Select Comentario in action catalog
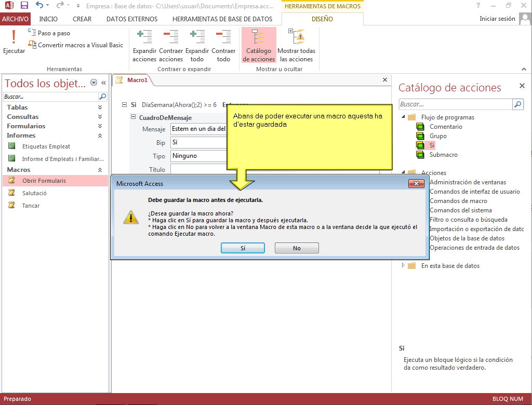 (x=446, y=127)
